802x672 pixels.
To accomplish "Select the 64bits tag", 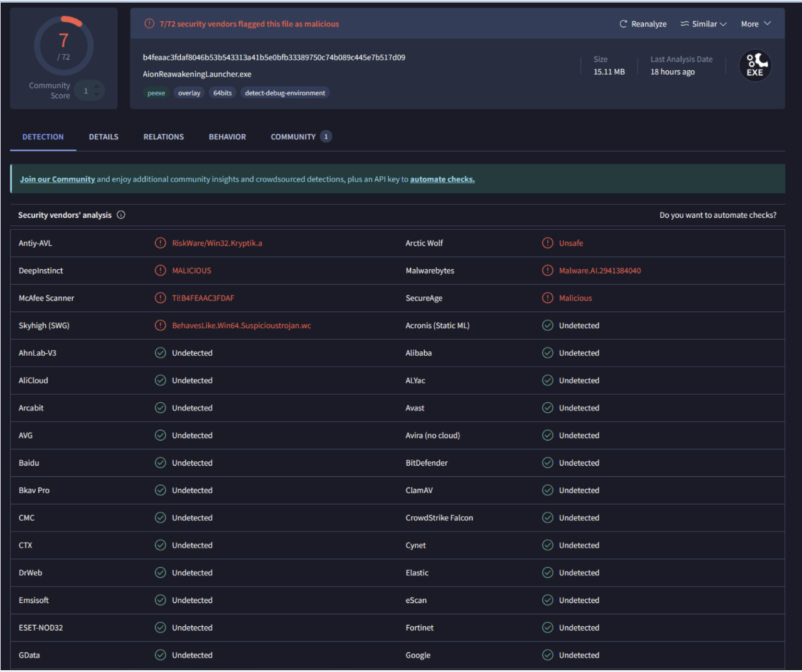I will (x=223, y=93).
